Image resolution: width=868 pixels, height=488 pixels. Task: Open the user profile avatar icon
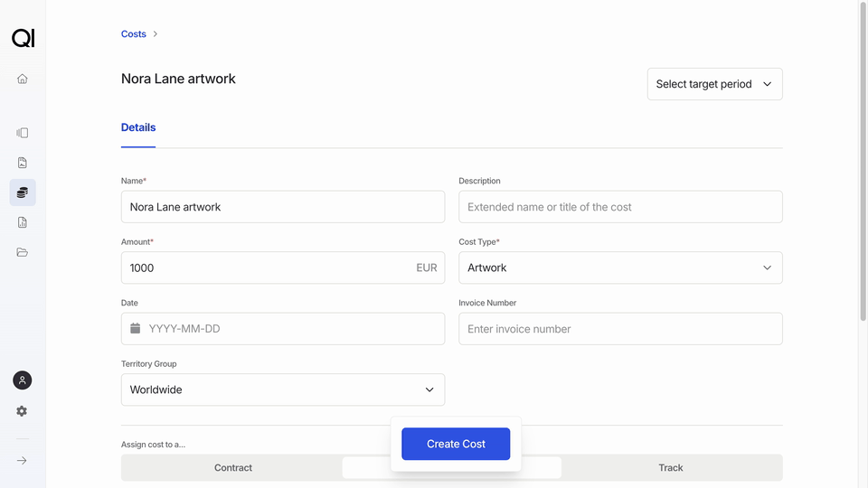(22, 380)
